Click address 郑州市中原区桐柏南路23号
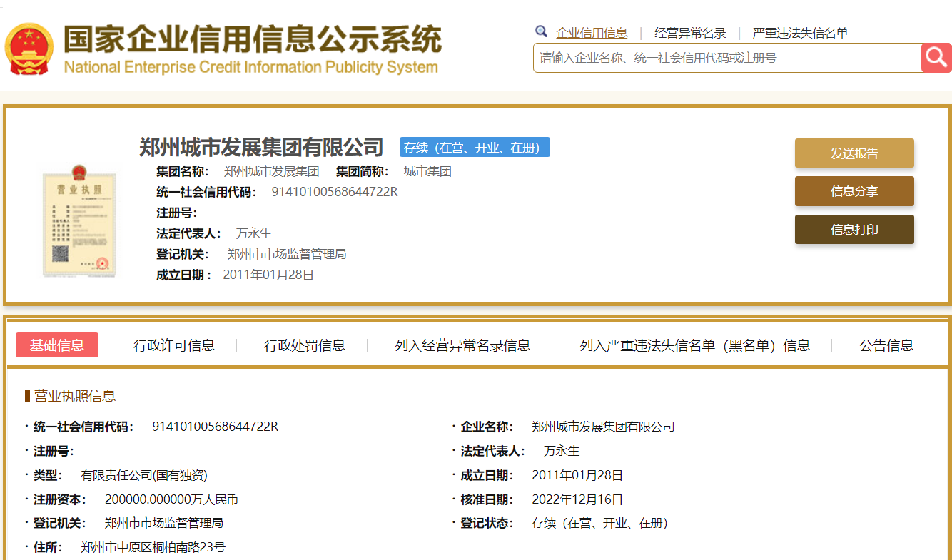Image resolution: width=952 pixels, height=560 pixels. tap(153, 547)
